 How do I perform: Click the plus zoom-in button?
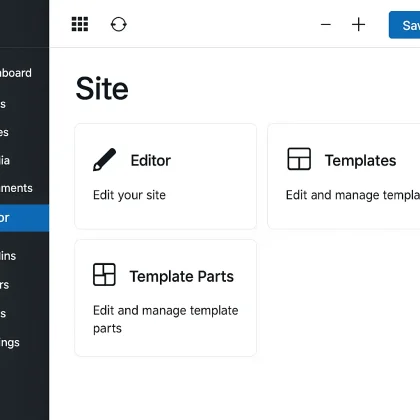[x=358, y=25]
